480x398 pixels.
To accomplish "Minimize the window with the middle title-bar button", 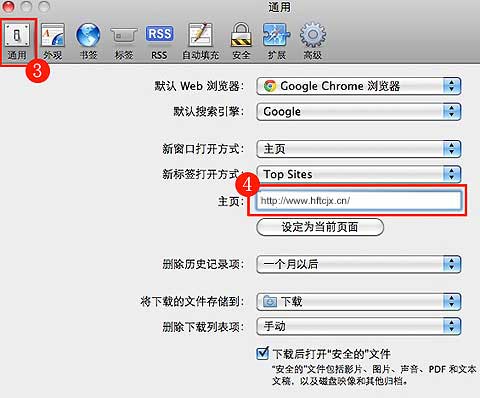I will tap(26, 6).
